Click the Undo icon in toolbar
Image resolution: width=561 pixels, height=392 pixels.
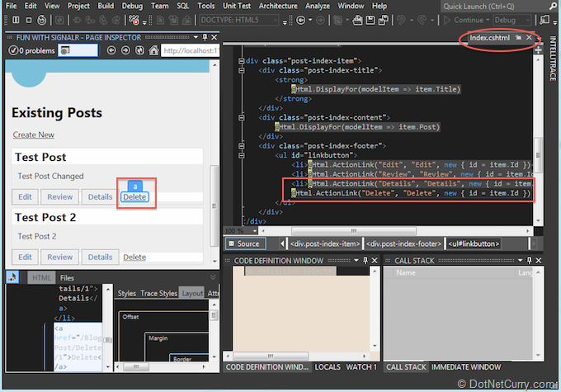coord(401,21)
